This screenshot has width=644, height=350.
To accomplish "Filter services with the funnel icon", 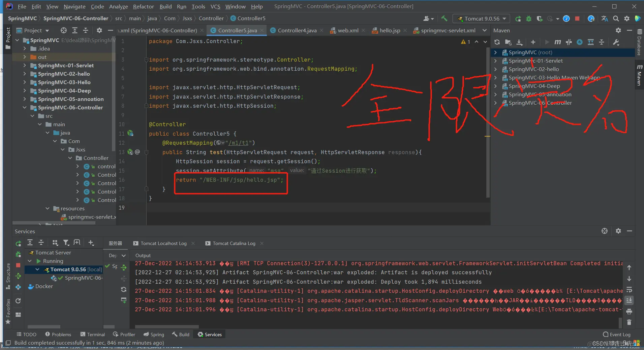I will click(66, 243).
